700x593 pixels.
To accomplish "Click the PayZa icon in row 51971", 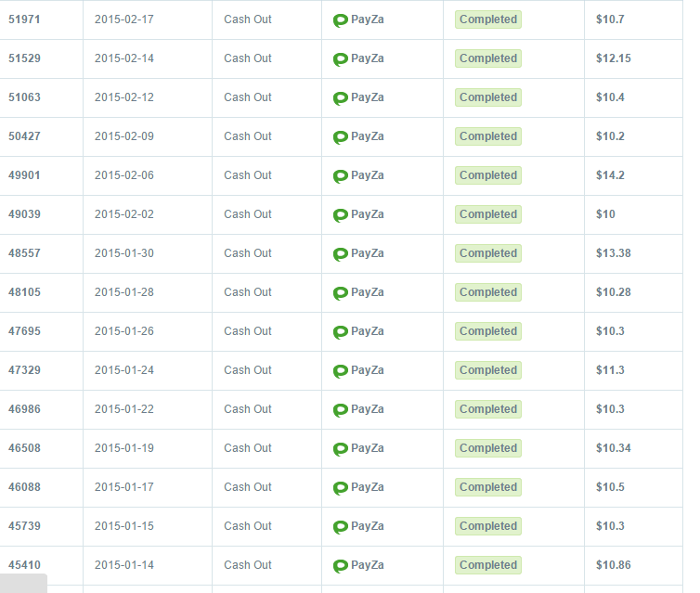I will (341, 20).
